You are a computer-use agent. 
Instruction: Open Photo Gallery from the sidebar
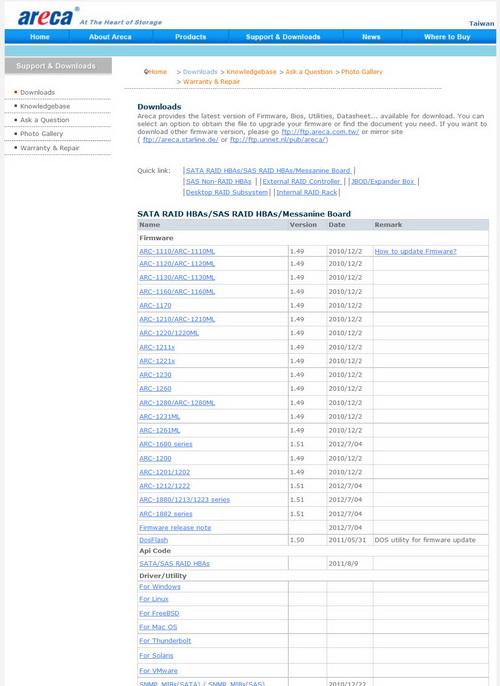(x=42, y=134)
